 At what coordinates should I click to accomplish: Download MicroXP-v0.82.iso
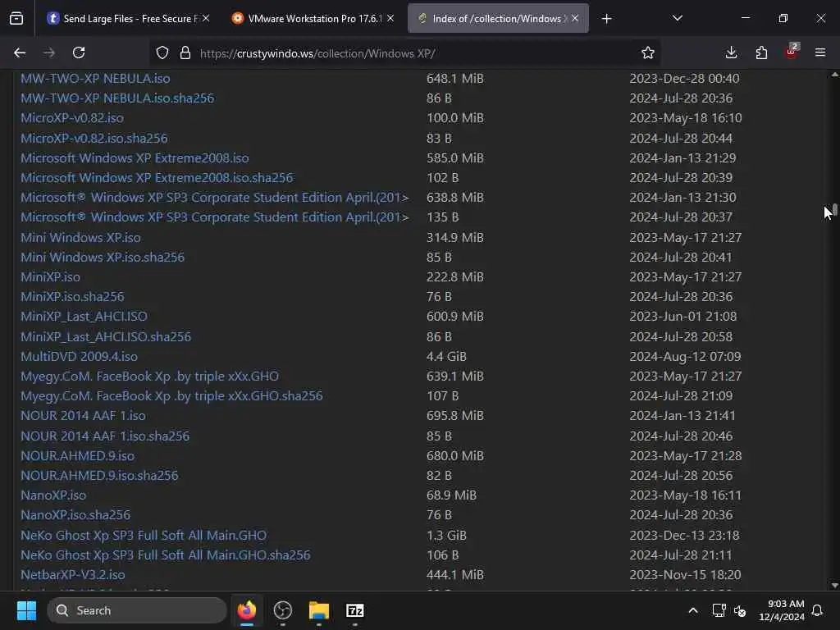[x=72, y=118]
